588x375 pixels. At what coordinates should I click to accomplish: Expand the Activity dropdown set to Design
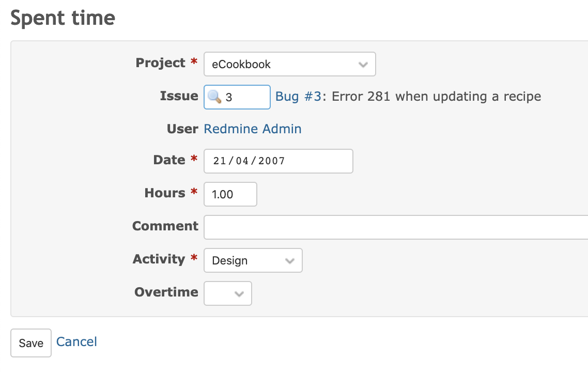pyautogui.click(x=253, y=260)
